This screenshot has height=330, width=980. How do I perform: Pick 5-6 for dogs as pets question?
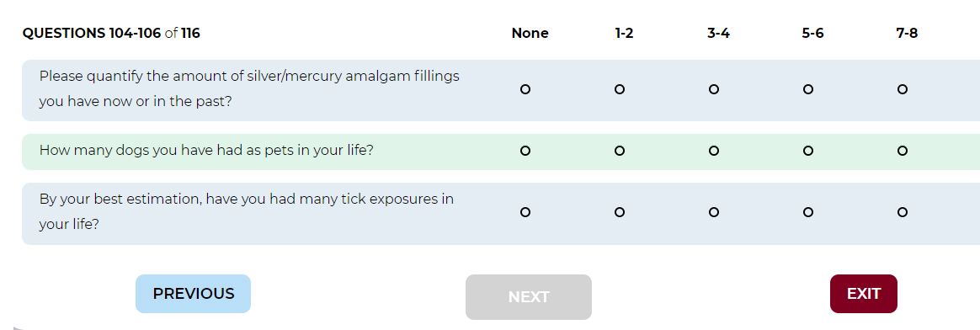(x=808, y=151)
